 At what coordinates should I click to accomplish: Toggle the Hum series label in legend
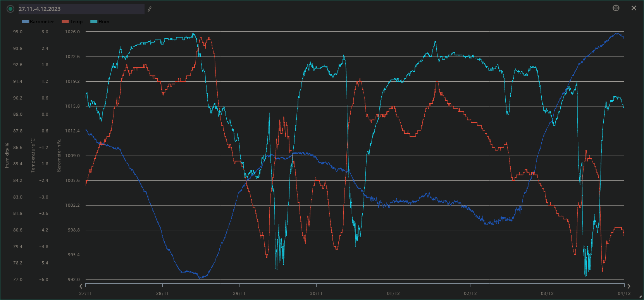click(104, 22)
